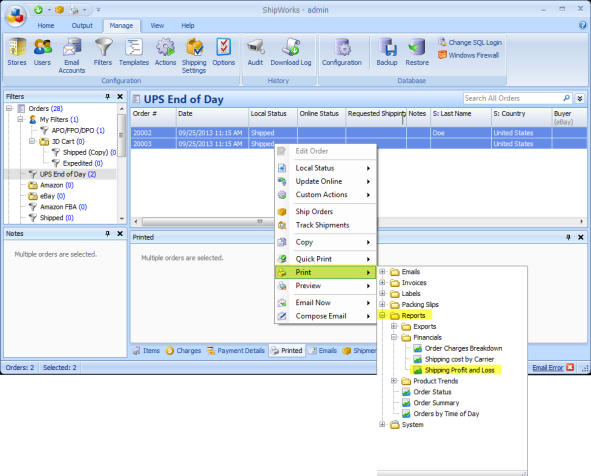The width and height of the screenshot is (591, 476).
Task: Expand the Exports subfolder
Action: pos(394,326)
